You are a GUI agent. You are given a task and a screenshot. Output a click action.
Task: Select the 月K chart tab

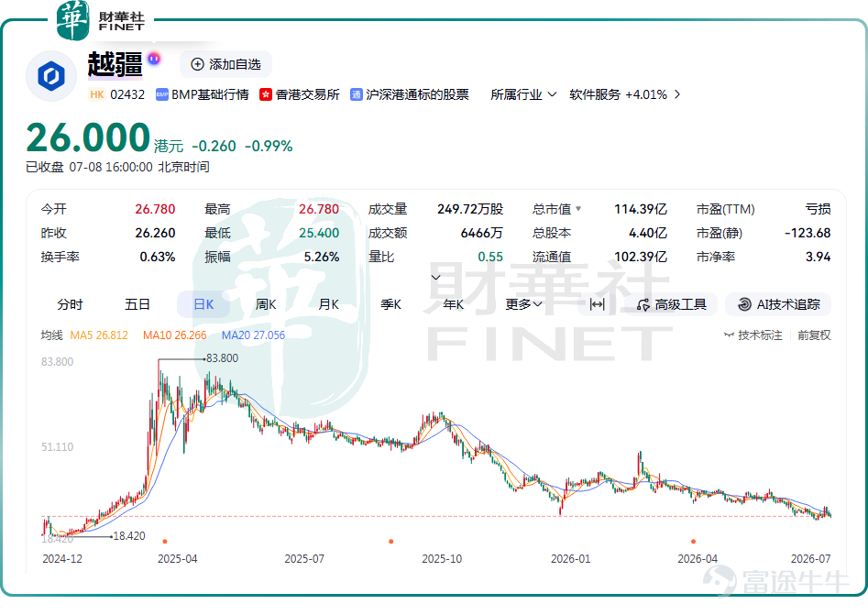328,304
